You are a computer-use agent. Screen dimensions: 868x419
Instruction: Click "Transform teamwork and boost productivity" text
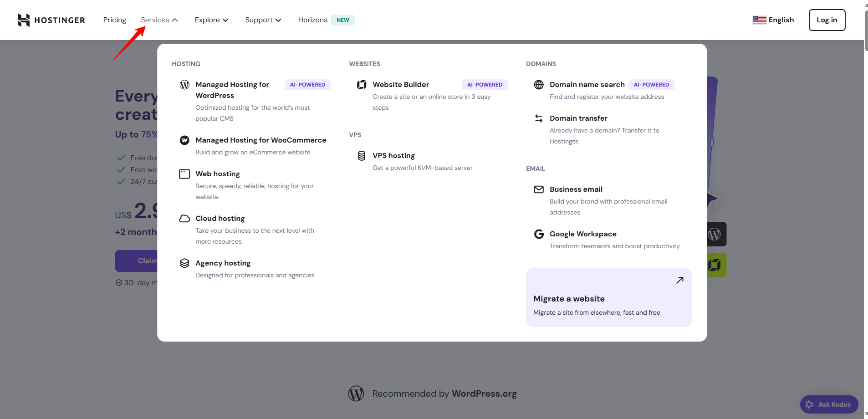614,246
